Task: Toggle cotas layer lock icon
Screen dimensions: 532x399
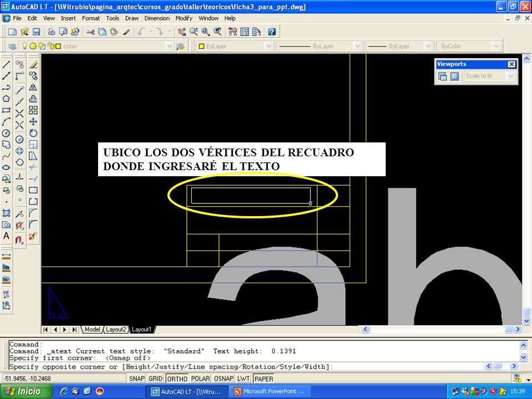Action: [50, 46]
